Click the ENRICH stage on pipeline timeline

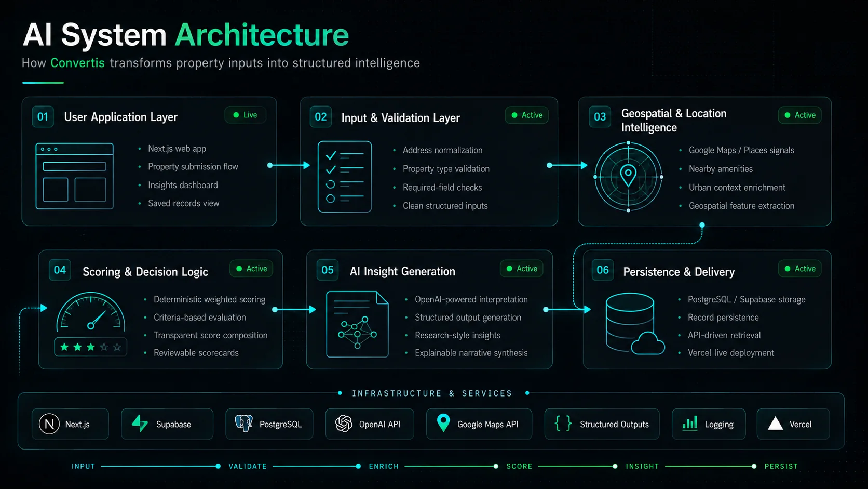[x=384, y=466]
